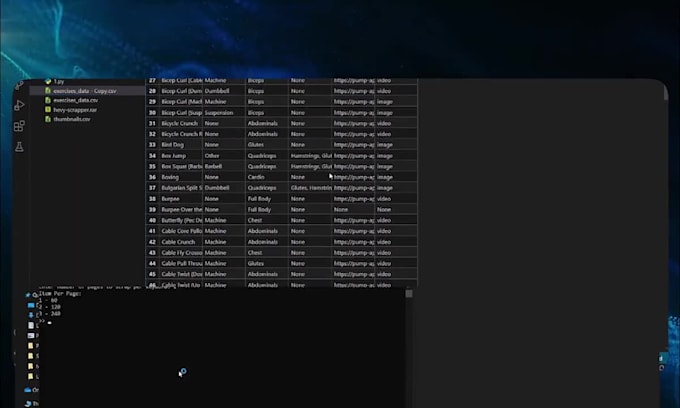Select 'Biceps' cell in row 29

click(267, 102)
